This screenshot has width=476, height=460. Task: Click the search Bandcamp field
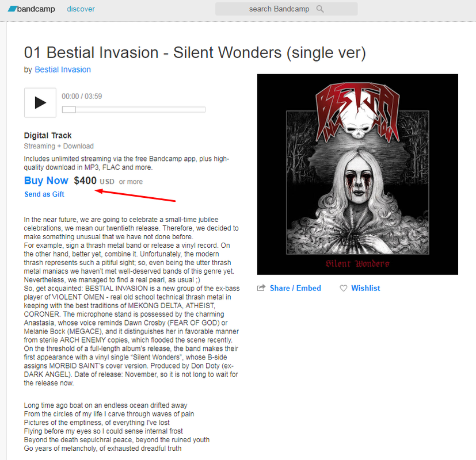tap(286, 9)
